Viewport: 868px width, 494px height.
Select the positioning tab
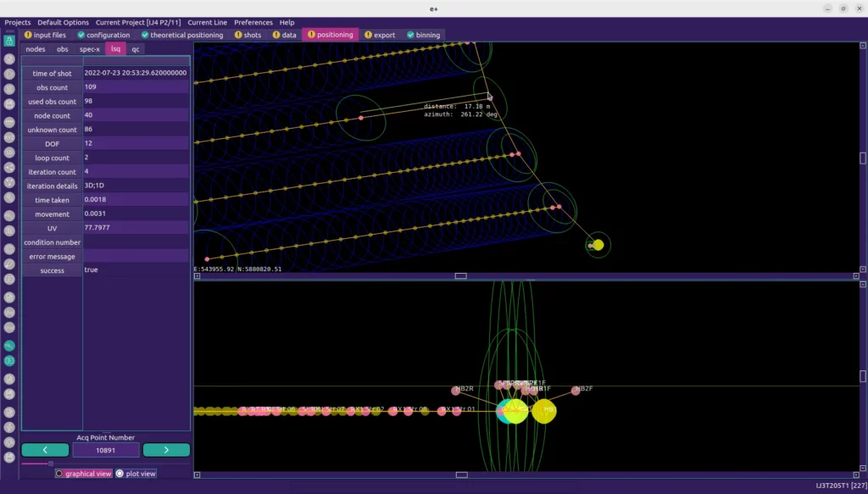331,35
